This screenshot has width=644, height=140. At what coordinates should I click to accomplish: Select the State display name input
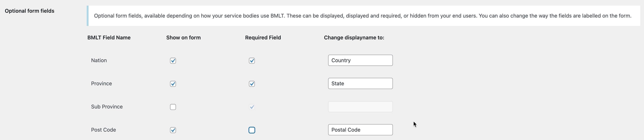(x=360, y=83)
